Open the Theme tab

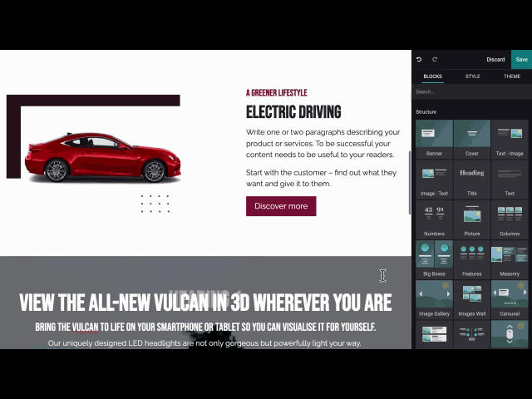(x=511, y=76)
